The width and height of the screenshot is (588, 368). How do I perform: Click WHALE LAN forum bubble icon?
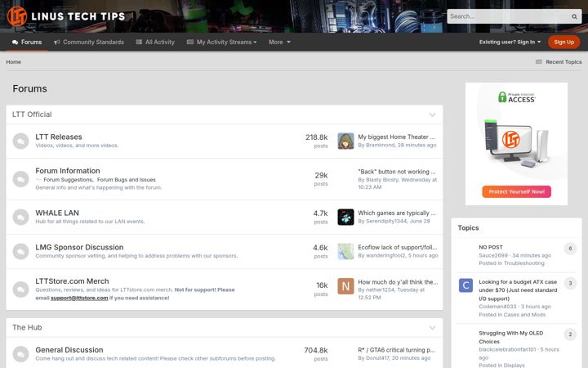pos(20,217)
